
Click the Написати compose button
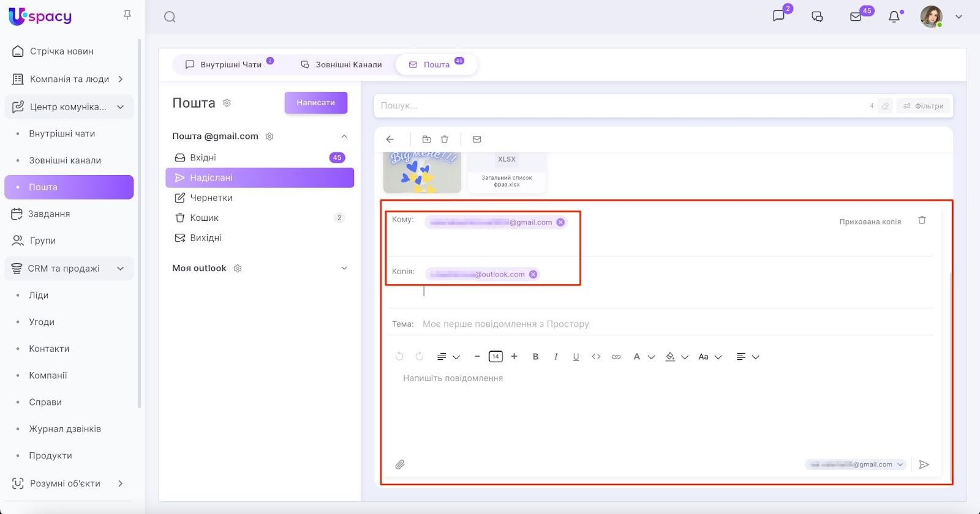(x=315, y=103)
